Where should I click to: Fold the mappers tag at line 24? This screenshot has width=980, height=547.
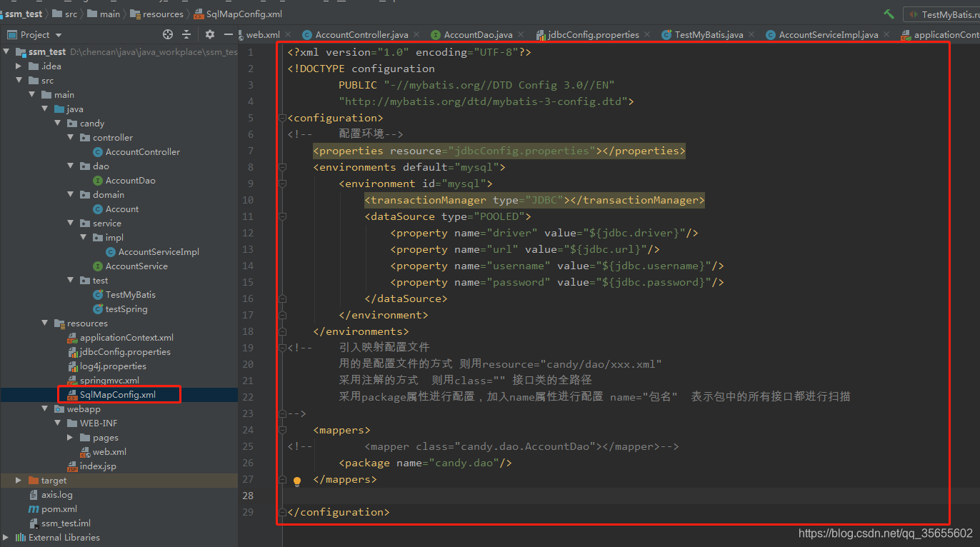(x=282, y=430)
